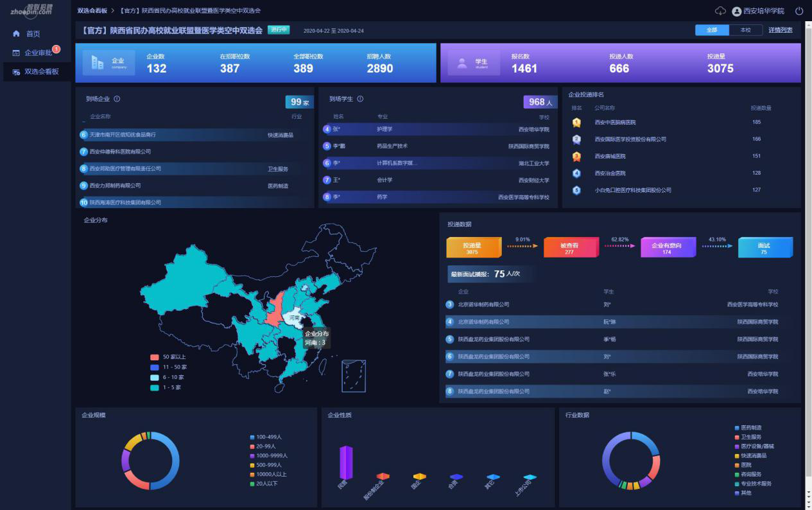Click the page vertical scrollbar
This screenshot has height=510, width=812.
click(808, 257)
